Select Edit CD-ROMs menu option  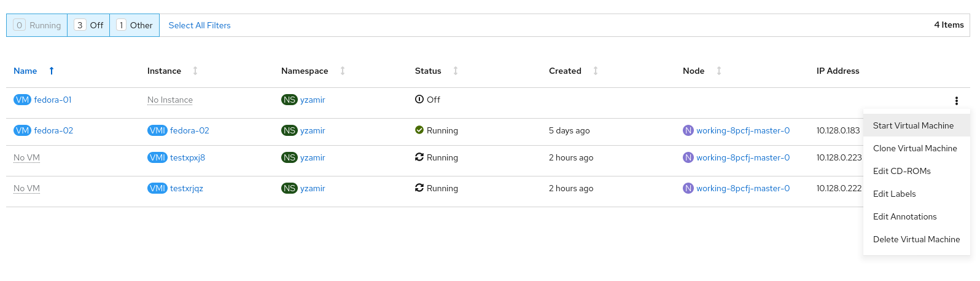(x=916, y=171)
